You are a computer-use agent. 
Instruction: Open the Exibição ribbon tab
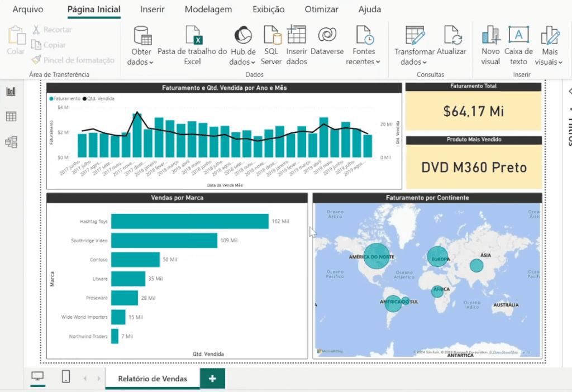[x=269, y=9]
